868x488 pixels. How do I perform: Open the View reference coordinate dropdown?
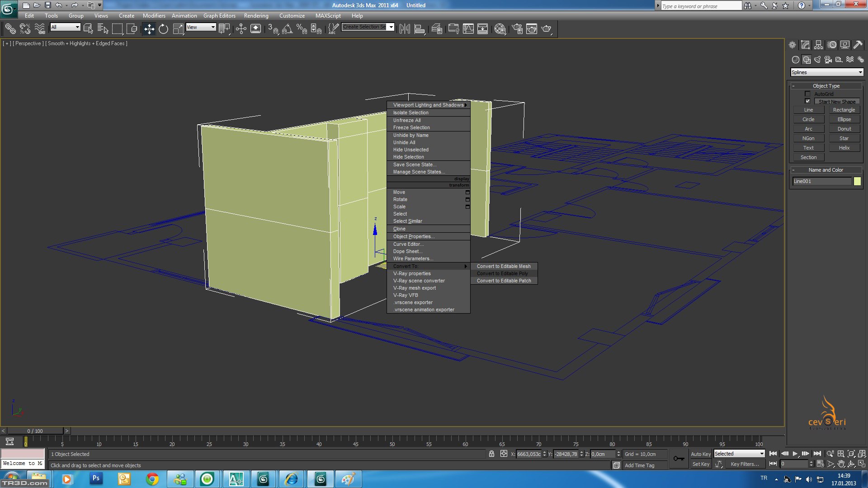201,27
